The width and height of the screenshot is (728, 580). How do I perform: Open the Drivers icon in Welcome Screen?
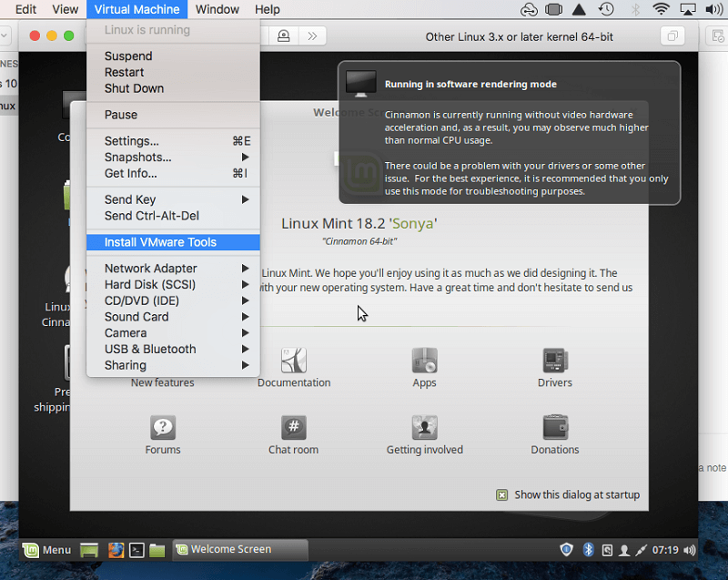(555, 361)
